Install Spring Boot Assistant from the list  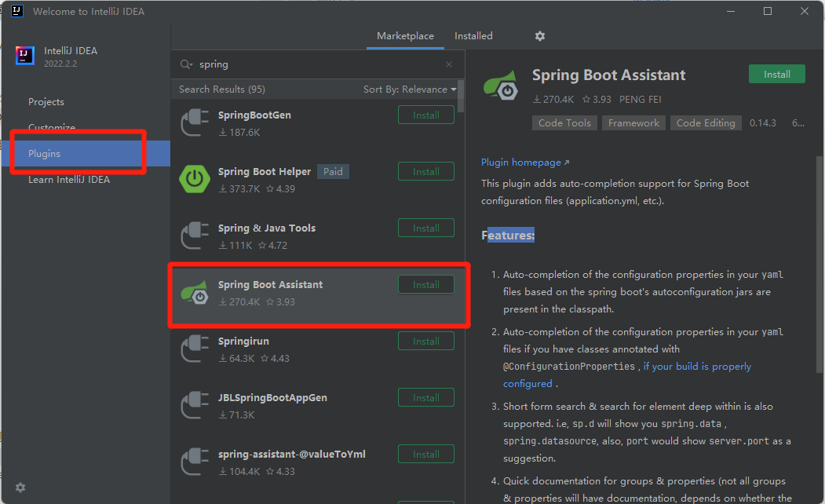pos(426,285)
